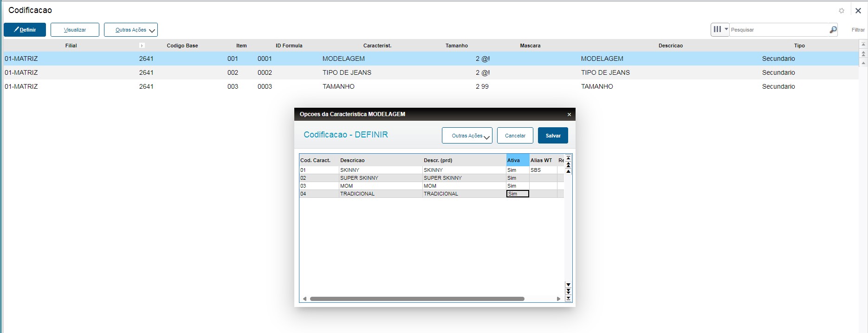Click code 04 cell in dialog grid
The height and width of the screenshot is (333, 868).
(x=319, y=194)
